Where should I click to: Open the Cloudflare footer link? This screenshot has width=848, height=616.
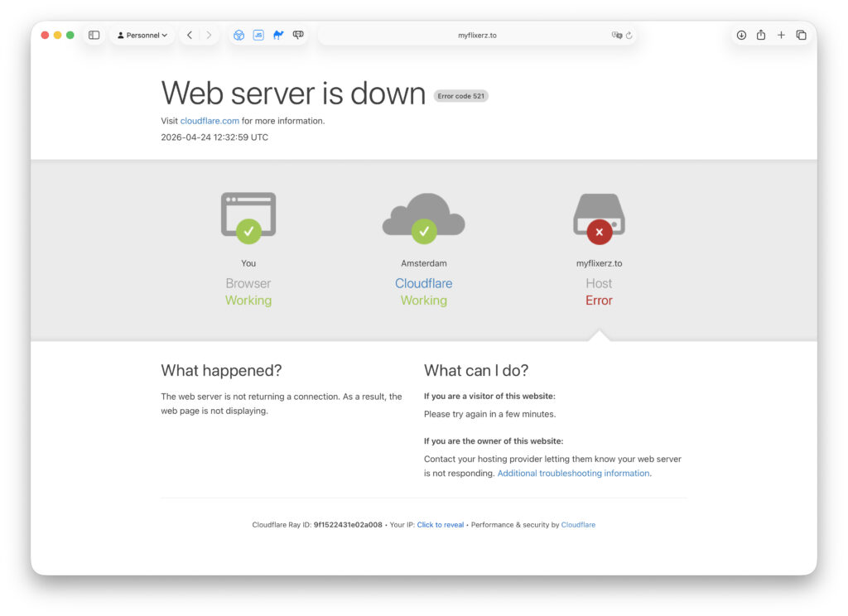578,525
